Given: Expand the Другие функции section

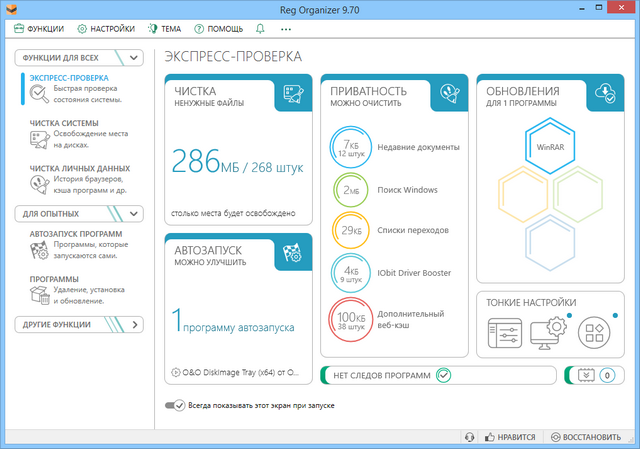Looking at the screenshot, I should click(135, 324).
